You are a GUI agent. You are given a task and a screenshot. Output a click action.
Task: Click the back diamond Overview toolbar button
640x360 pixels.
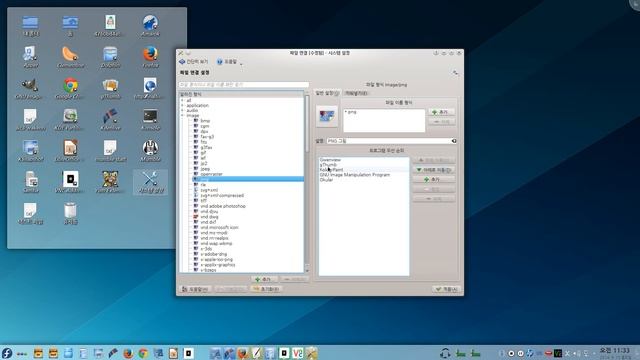click(x=193, y=62)
